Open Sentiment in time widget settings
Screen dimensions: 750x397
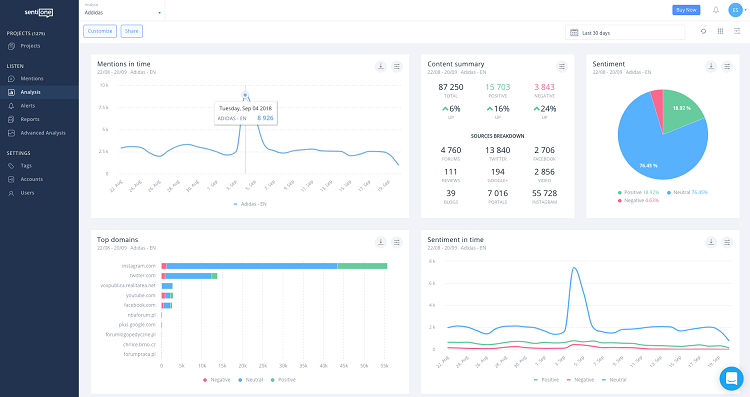click(727, 243)
